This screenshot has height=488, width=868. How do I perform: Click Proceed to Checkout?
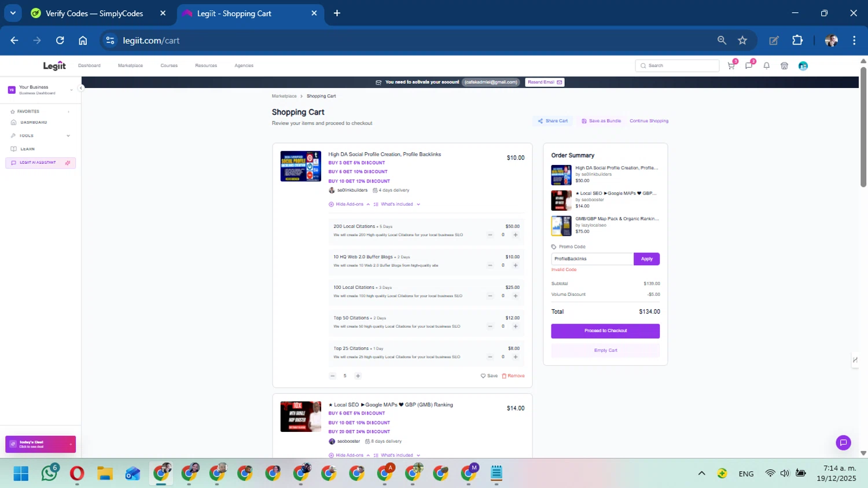tap(605, 331)
